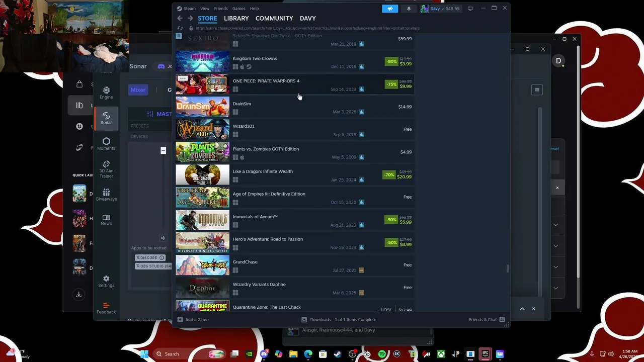Open Xbox app from the taskbar
This screenshot has width=644, height=362.
[441, 354]
